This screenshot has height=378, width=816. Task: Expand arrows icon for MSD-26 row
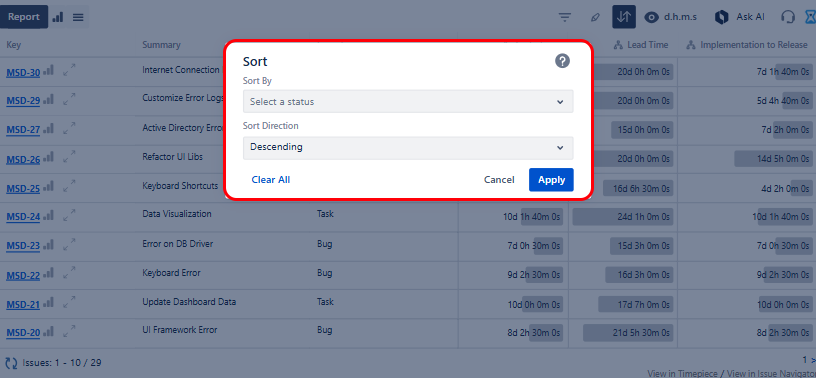(x=69, y=157)
